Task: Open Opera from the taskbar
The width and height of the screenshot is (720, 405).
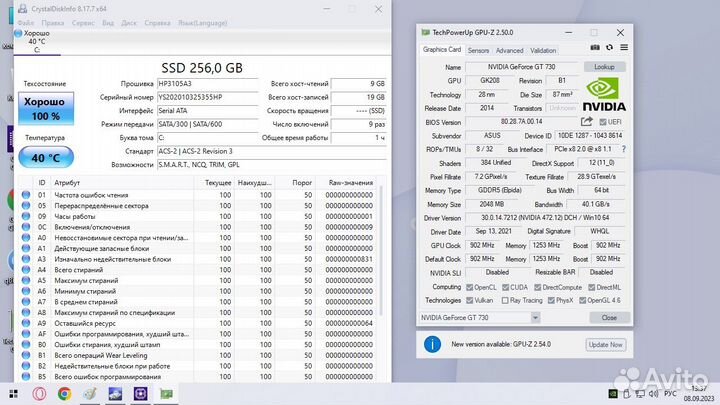Action: coord(39,394)
